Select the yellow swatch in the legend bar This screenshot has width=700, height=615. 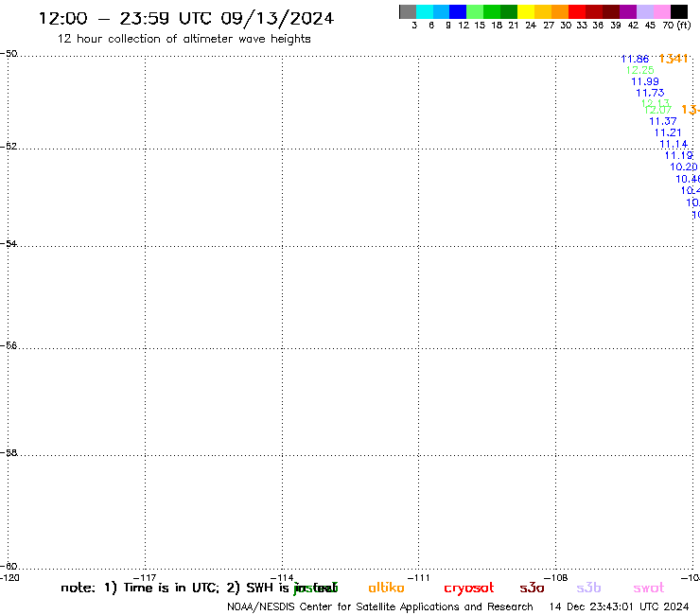[526, 11]
